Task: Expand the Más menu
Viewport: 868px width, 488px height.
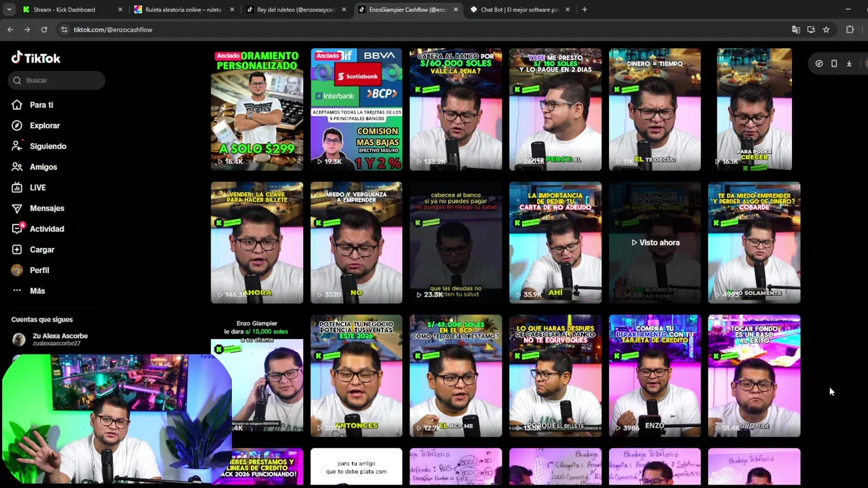Action: [x=37, y=291]
